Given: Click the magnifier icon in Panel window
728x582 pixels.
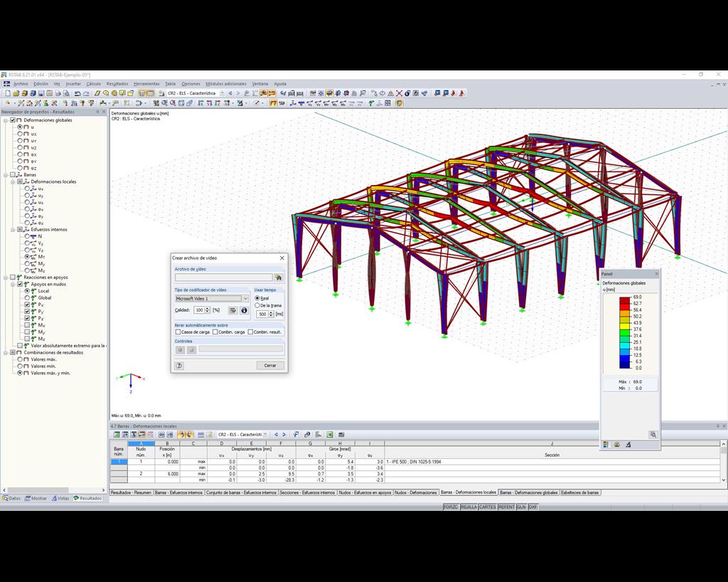Looking at the screenshot, I should [x=653, y=434].
